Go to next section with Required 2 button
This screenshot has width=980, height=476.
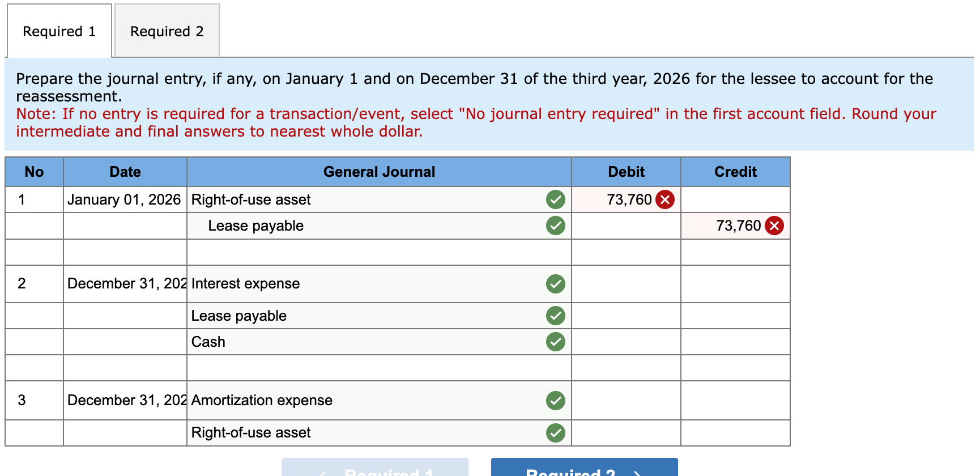(584, 467)
